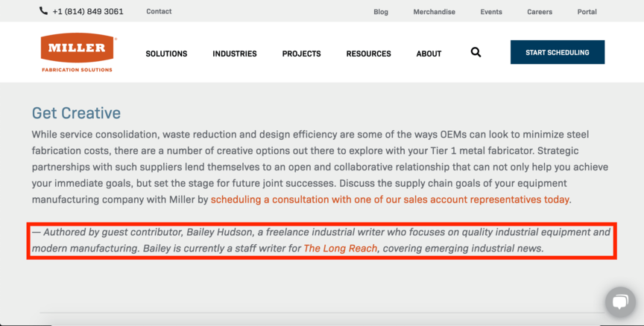Expand the Industries menu

point(235,54)
